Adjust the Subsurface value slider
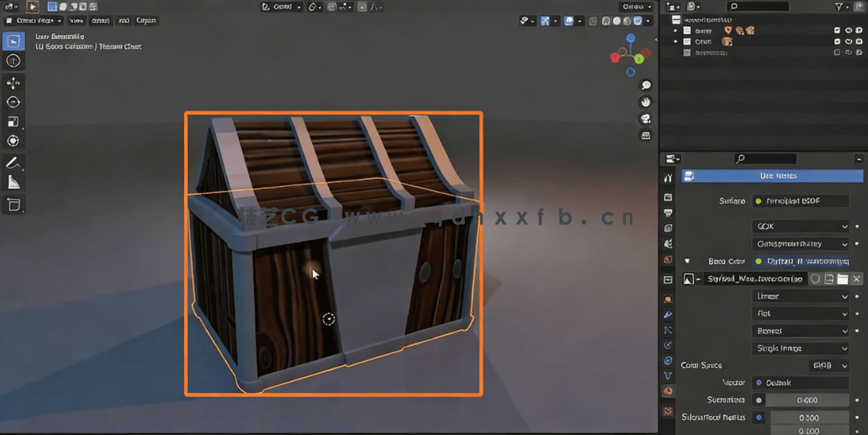 [x=807, y=400]
